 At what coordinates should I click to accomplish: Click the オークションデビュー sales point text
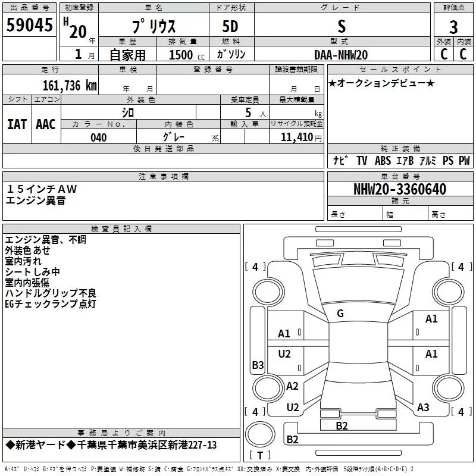pos(381,83)
